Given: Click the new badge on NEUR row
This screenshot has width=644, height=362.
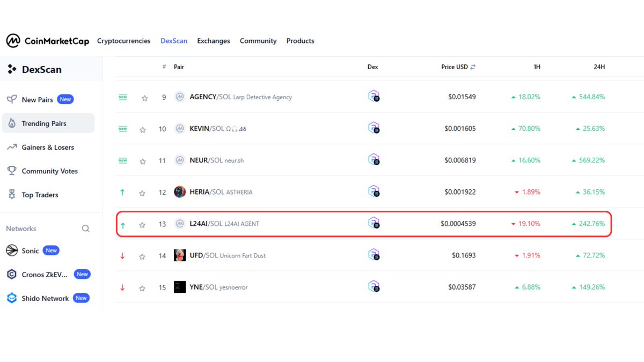Looking at the screenshot, I should (123, 160).
